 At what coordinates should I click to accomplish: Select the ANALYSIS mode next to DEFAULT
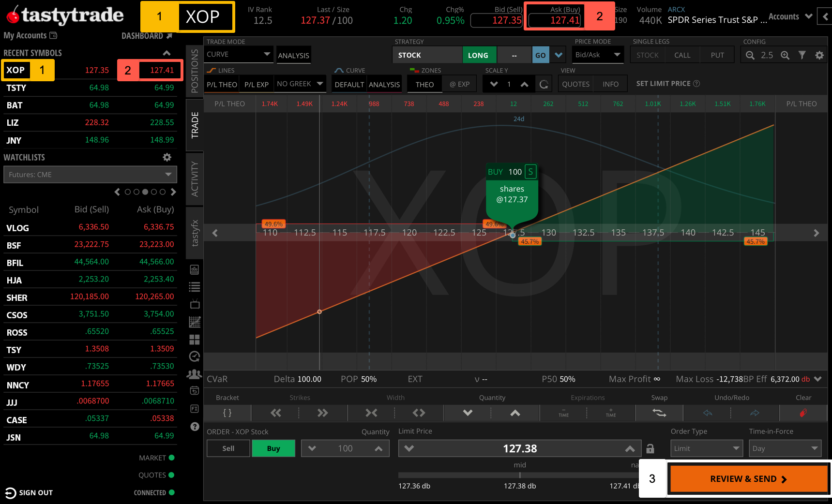pyautogui.click(x=384, y=84)
